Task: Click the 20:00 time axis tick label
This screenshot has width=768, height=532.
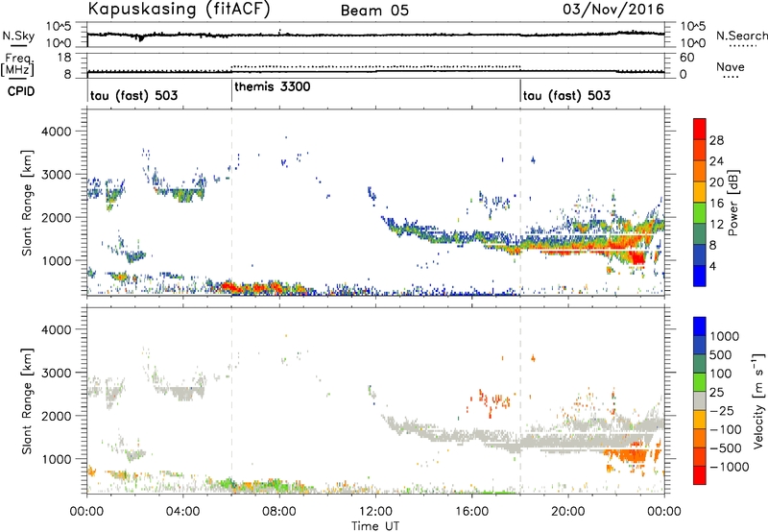Action: pos(568,512)
